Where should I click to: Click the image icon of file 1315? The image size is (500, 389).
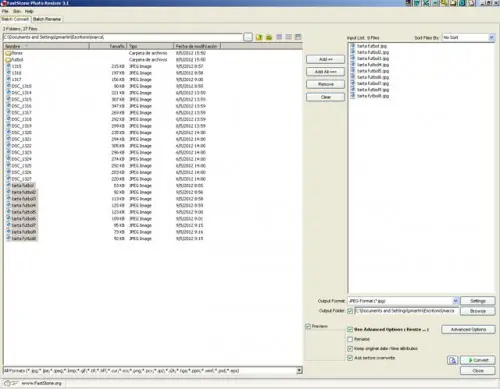pyautogui.click(x=9, y=66)
